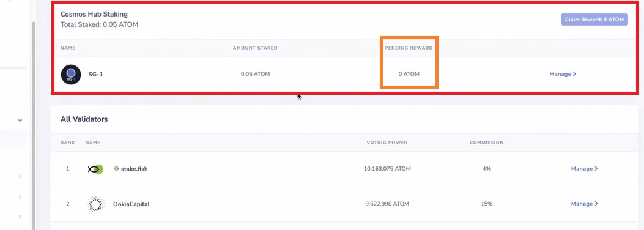Click the left sidebar vertical scrollbar
This screenshot has height=230, width=644.
[33, 123]
